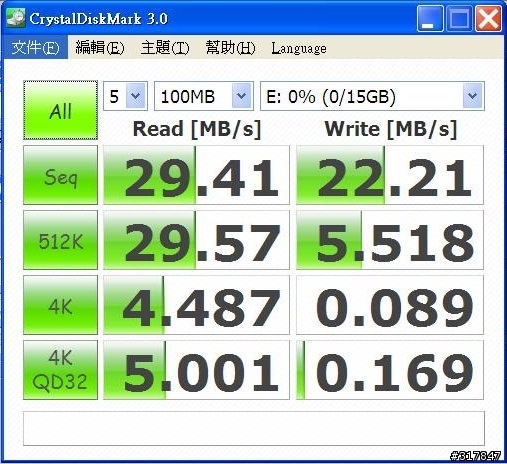Screen dimensions: 507x464
Task: Open the test size dropdown showing 100MB
Action: pos(204,96)
